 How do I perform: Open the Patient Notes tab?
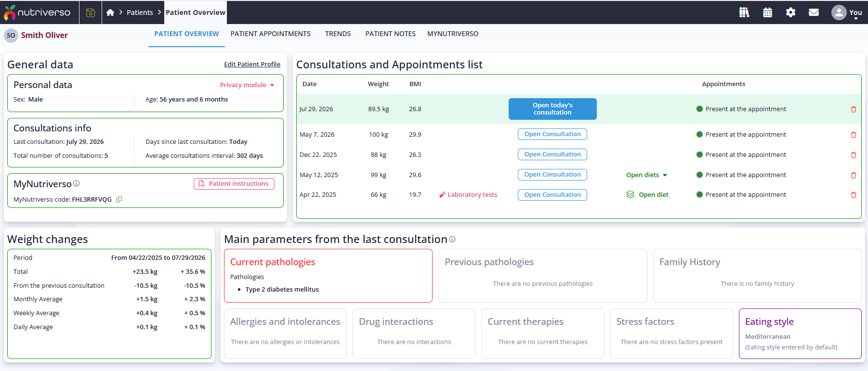click(x=390, y=34)
